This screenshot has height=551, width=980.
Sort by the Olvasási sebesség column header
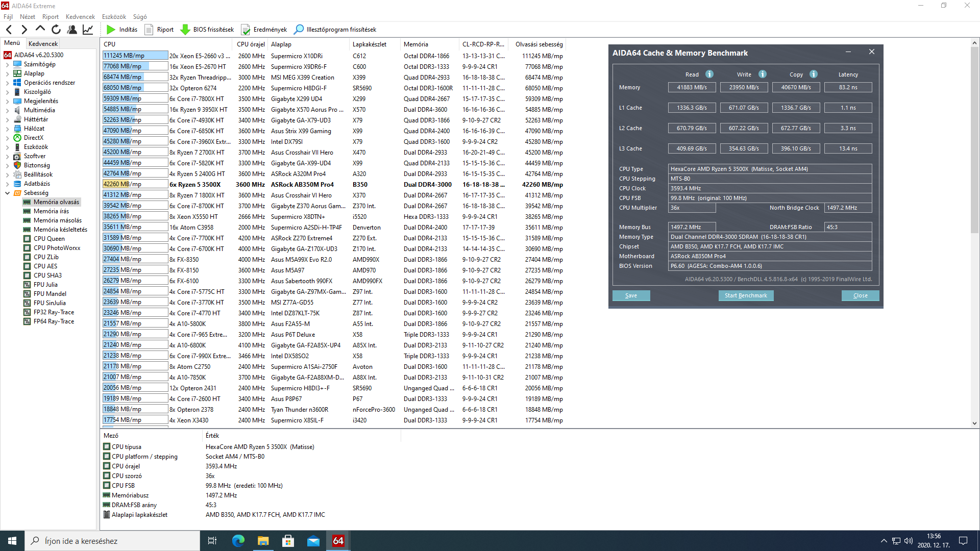539,44
